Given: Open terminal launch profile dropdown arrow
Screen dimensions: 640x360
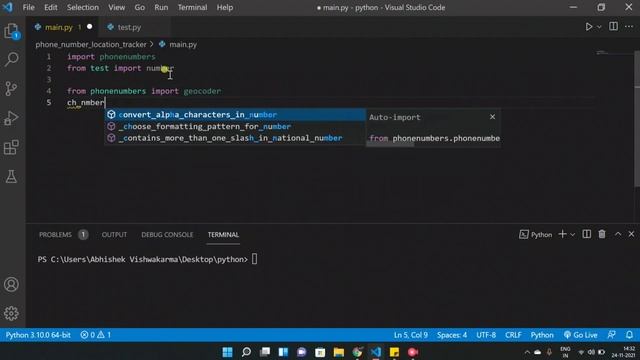Looking at the screenshot, I should point(573,235).
